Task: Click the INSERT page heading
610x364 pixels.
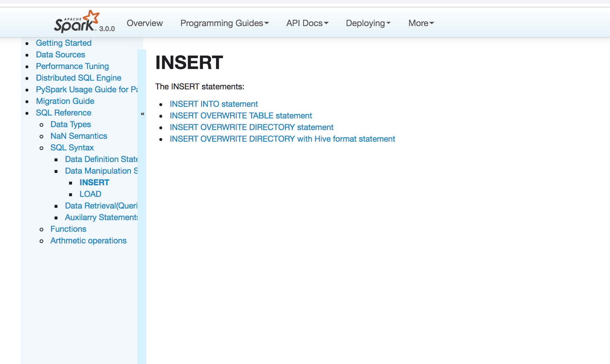Action: click(x=189, y=62)
